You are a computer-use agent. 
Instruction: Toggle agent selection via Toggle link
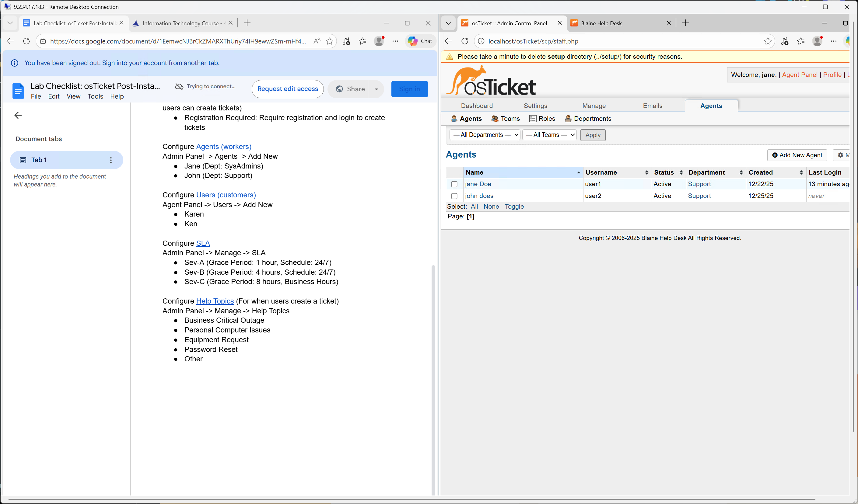514,207
